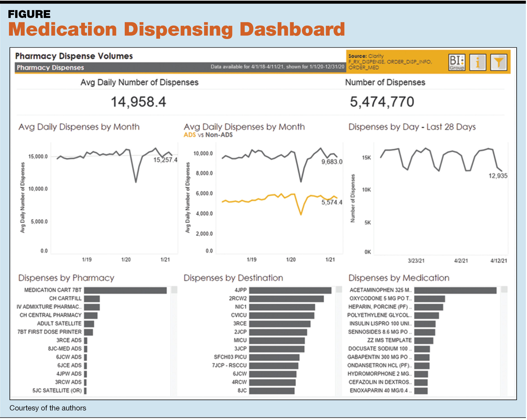Click the Number of Dispenses total 5,474,770

382,102
